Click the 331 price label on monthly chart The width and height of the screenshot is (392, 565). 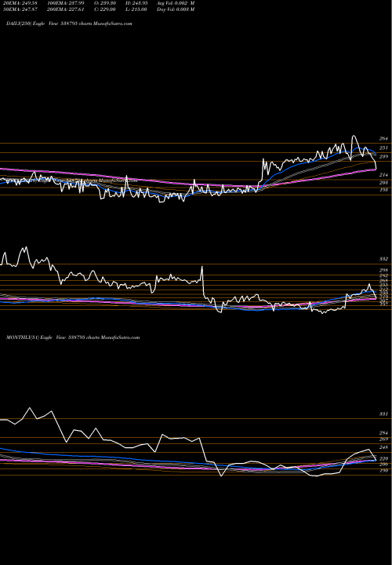(x=383, y=414)
